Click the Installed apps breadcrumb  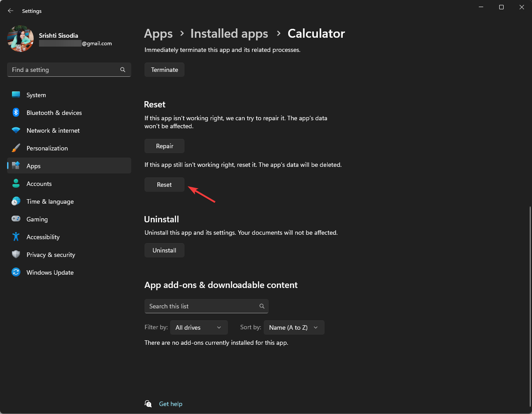point(229,34)
